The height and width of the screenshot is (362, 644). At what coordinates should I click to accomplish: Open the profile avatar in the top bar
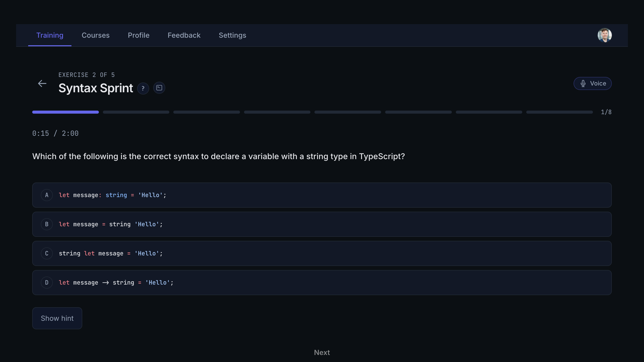click(x=605, y=35)
